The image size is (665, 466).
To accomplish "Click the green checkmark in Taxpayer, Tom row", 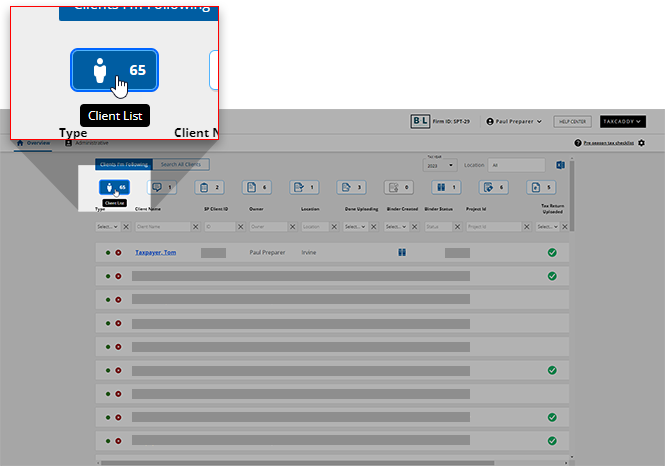I will [x=552, y=252].
